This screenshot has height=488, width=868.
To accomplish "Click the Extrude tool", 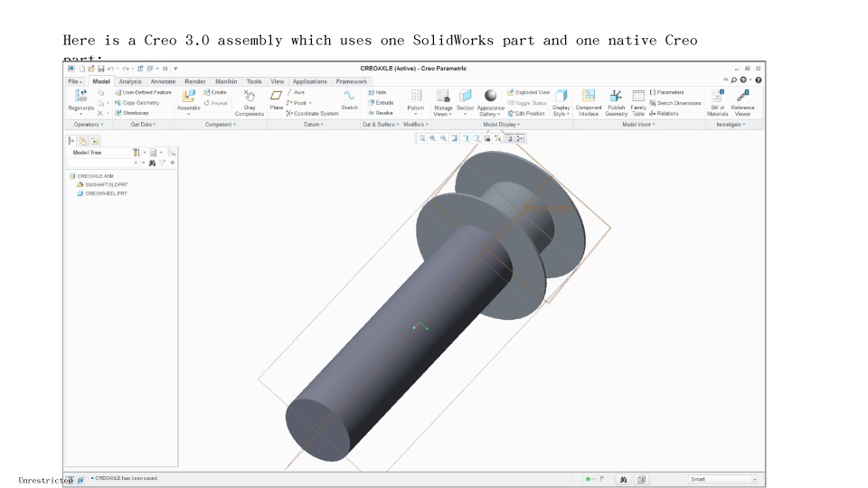I will point(381,103).
